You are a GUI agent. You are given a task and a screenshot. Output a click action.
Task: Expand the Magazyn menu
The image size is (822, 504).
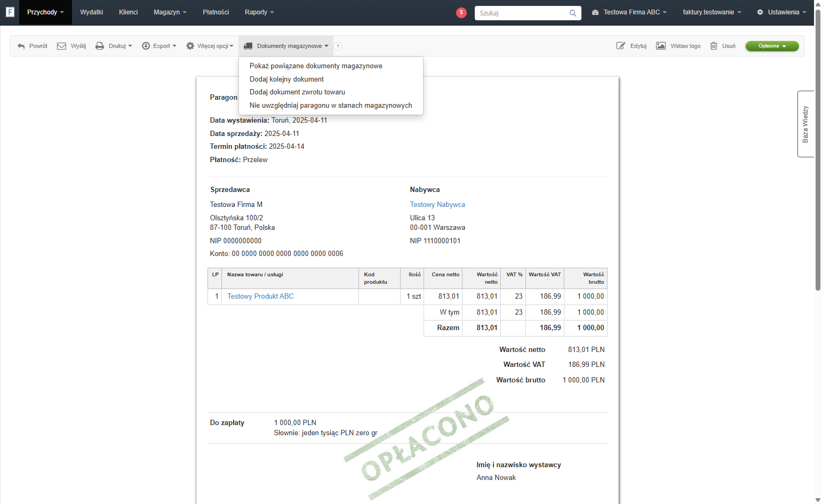(x=170, y=12)
